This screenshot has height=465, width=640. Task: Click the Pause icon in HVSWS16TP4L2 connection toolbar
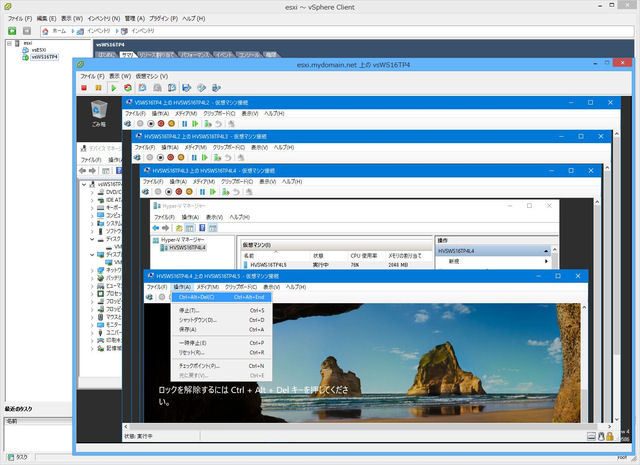point(184,124)
